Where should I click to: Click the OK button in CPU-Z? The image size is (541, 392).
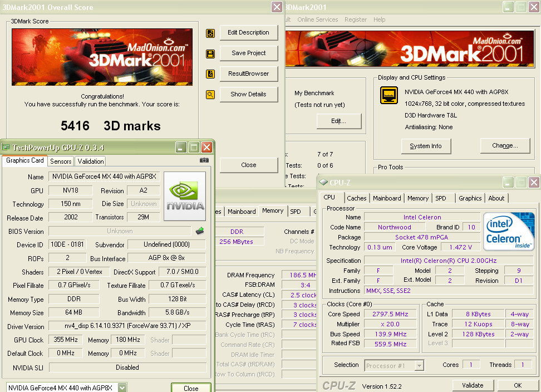(518, 385)
